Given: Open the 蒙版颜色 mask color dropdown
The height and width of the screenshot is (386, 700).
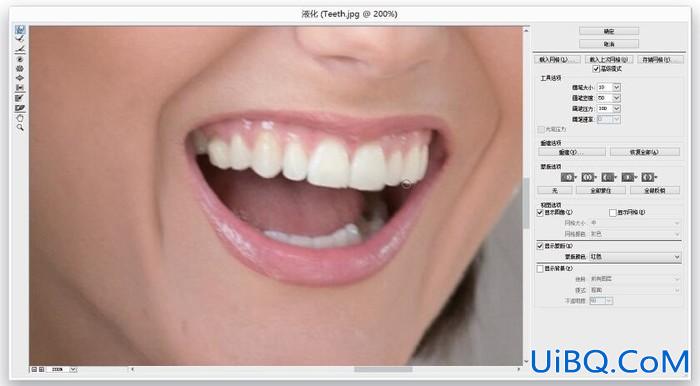Looking at the screenshot, I should 635,257.
